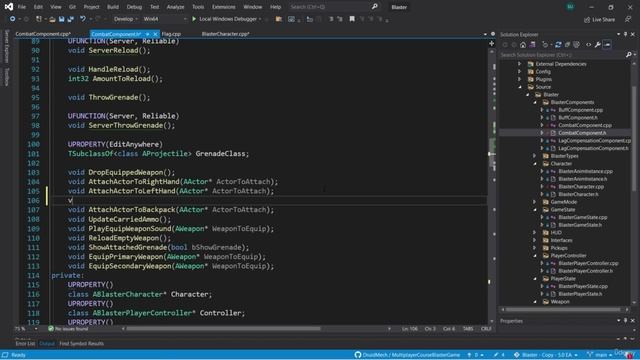Click the Live Share icon
The height and width of the screenshot is (360, 640).
(x=587, y=20)
